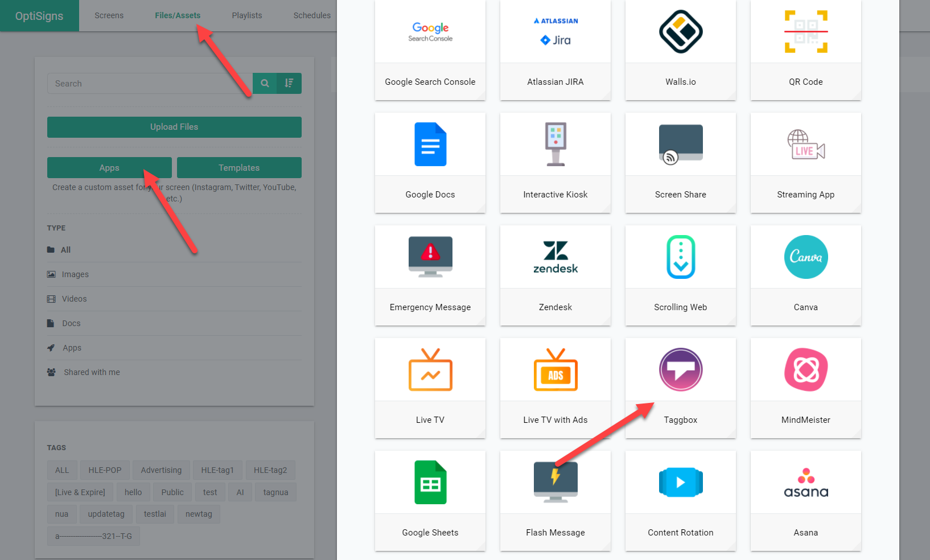930x560 pixels.
Task: Open the Google Search Console app
Action: (430, 50)
